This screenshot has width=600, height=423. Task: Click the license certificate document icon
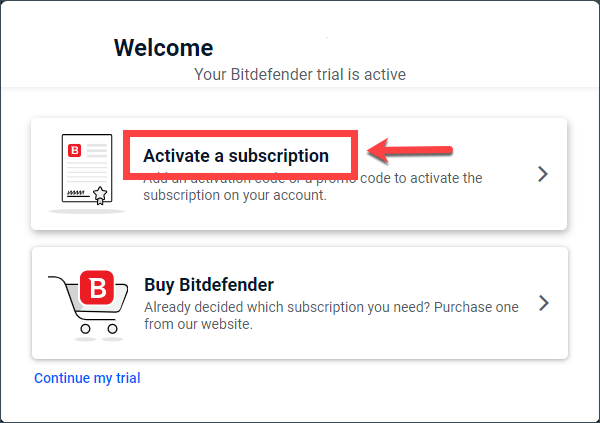(x=87, y=169)
